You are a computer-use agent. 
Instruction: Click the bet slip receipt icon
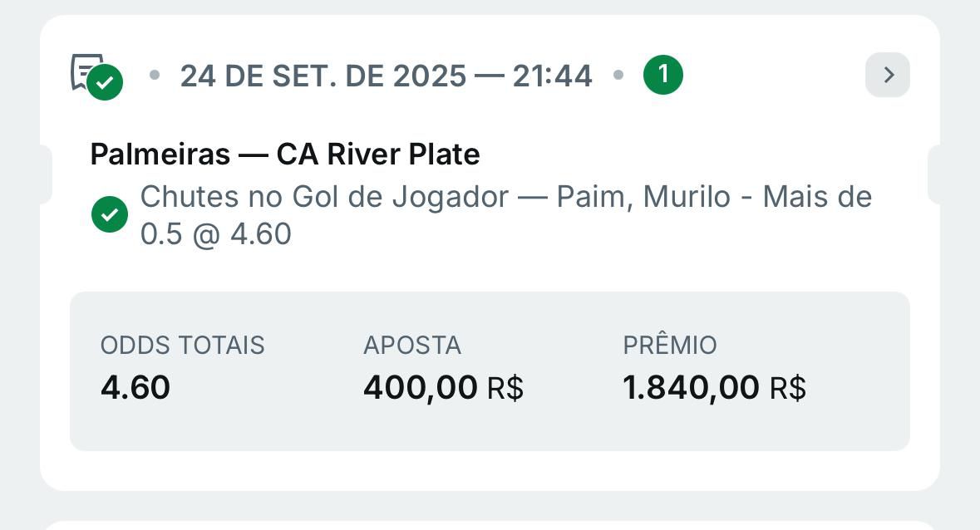(95, 76)
